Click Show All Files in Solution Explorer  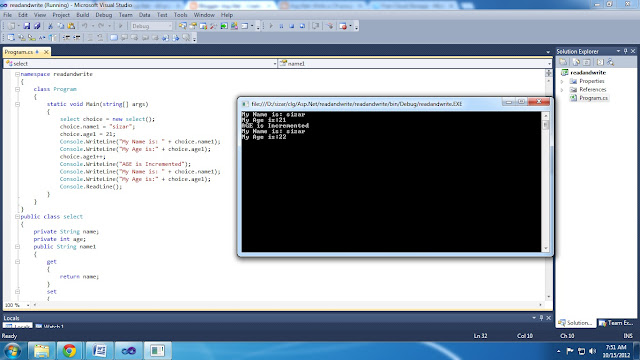coord(576,62)
